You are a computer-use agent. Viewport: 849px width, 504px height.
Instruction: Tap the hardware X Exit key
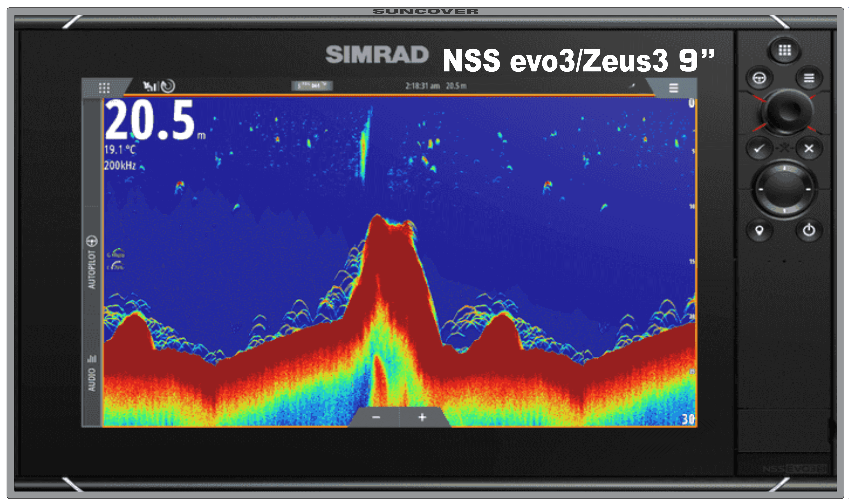pos(809,148)
